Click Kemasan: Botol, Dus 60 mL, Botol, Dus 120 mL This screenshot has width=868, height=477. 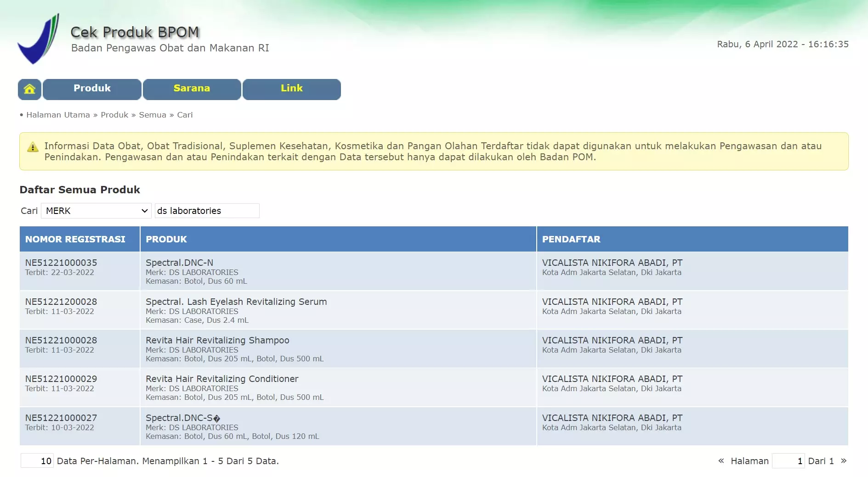tap(233, 436)
